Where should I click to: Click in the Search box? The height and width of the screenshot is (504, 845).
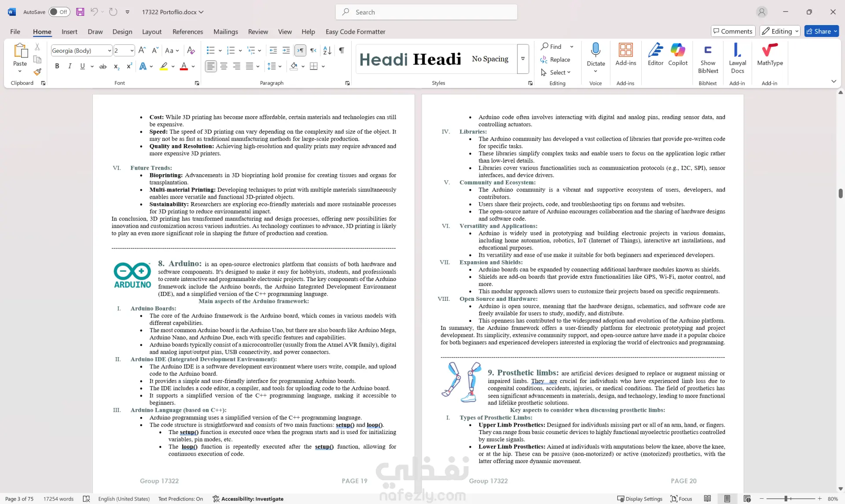(426, 12)
